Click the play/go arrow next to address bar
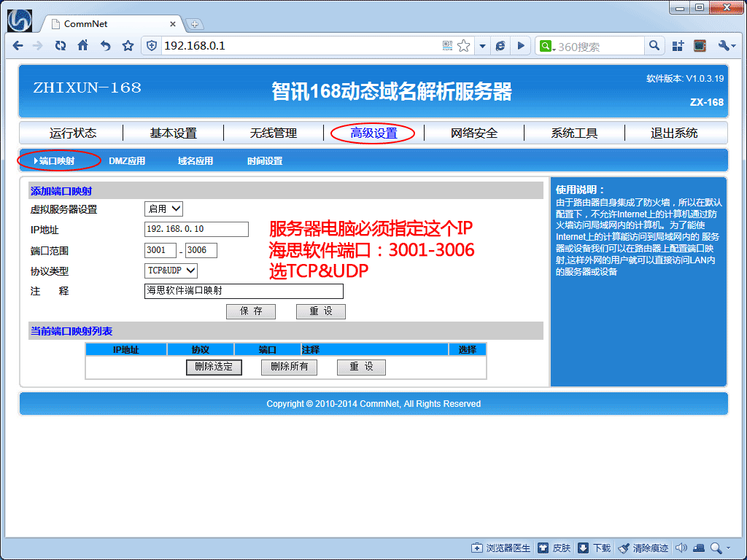This screenshot has width=747, height=560. (521, 46)
